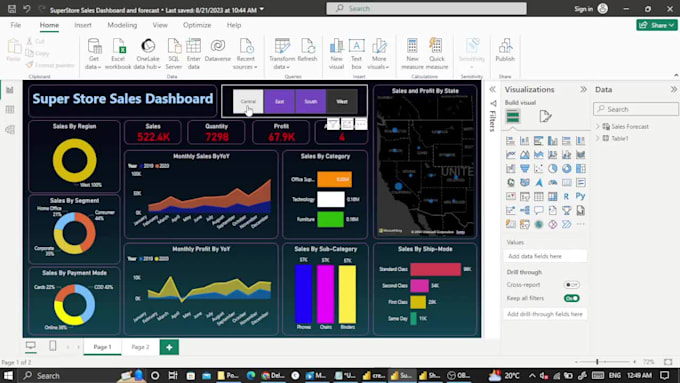
Task: Open the Help ribbon tab
Action: pos(234,25)
